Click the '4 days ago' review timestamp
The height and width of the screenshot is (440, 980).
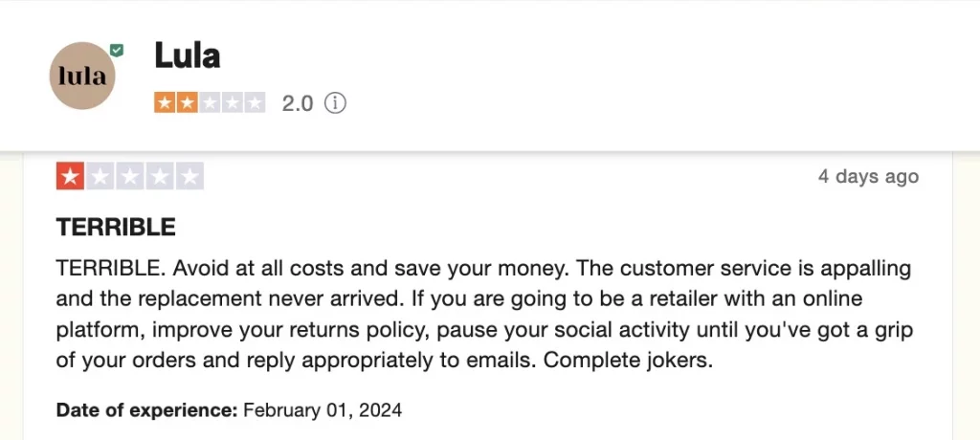coord(868,176)
